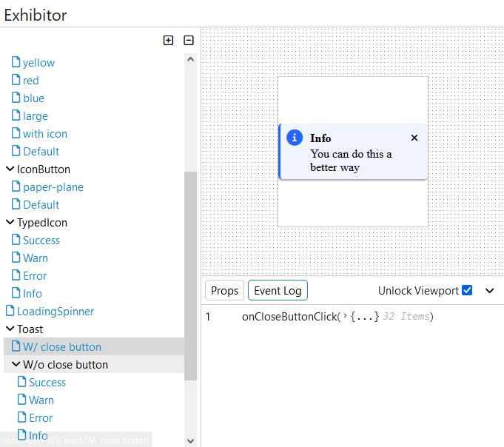This screenshot has width=504, height=447.
Task: Open Warn under W/o close button
Action: point(41,400)
